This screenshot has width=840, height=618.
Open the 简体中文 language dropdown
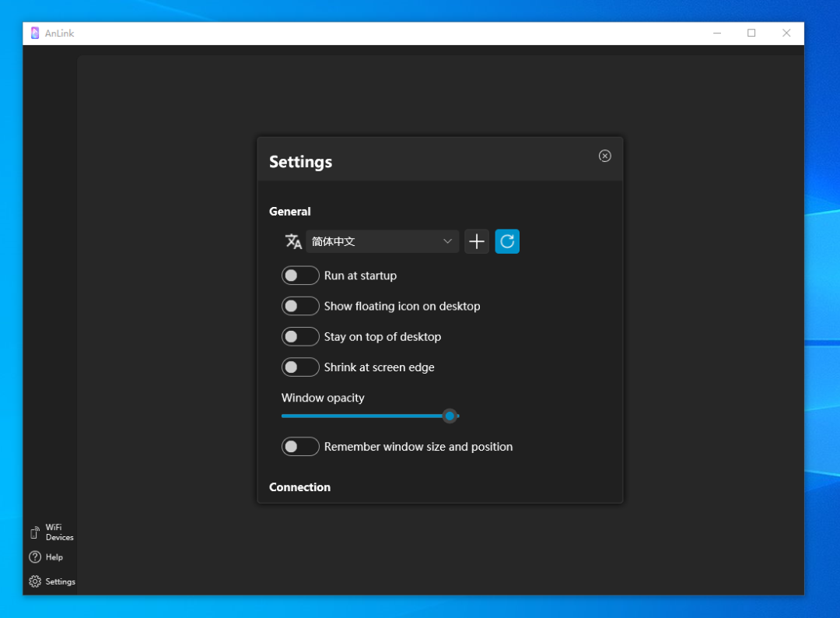pos(382,241)
